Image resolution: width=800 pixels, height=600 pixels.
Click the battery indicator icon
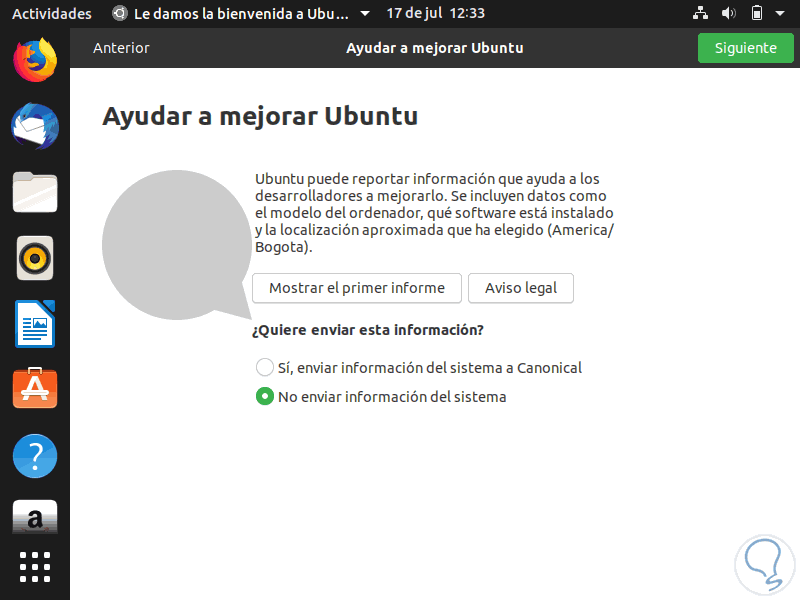click(x=757, y=13)
